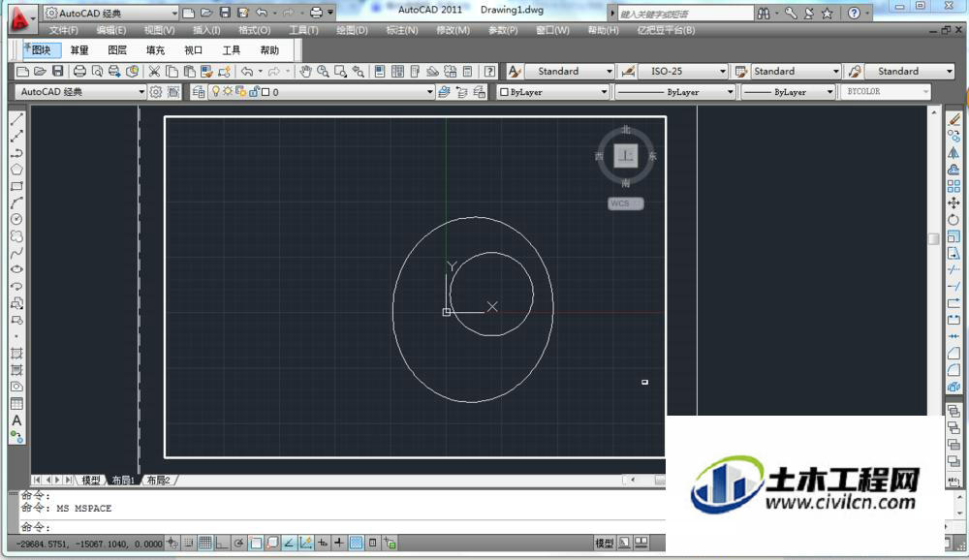Switch to the 布局2 layout tab

pos(159,481)
